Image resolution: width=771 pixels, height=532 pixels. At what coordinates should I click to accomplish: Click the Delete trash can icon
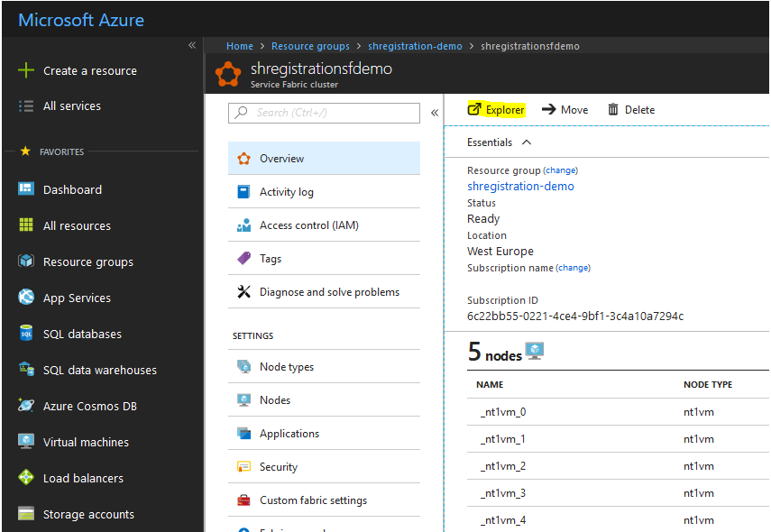click(x=612, y=109)
